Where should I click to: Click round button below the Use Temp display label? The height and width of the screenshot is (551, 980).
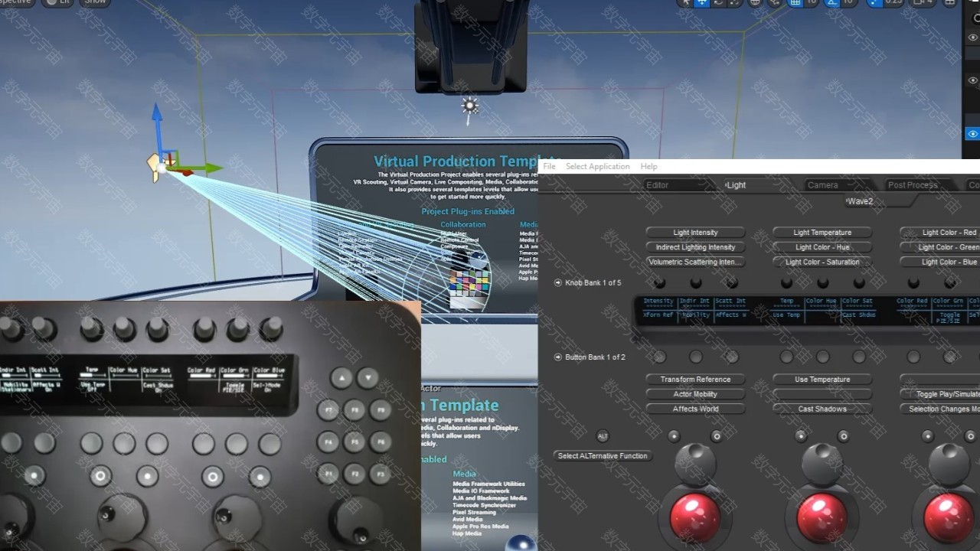[x=786, y=357]
